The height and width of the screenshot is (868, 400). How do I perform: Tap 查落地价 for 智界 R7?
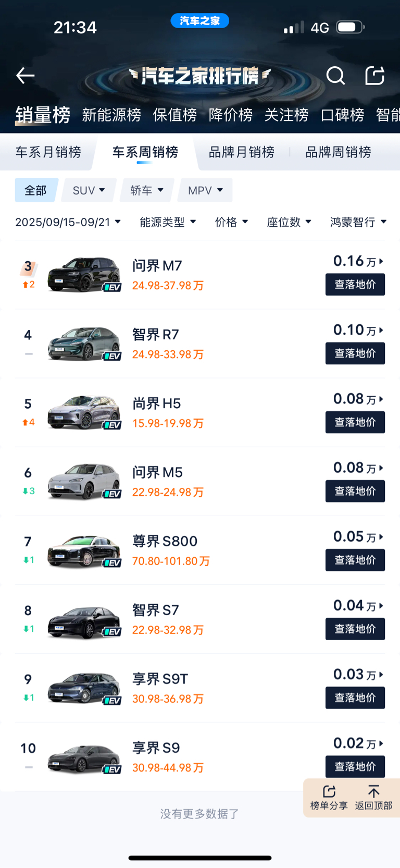pyautogui.click(x=355, y=353)
